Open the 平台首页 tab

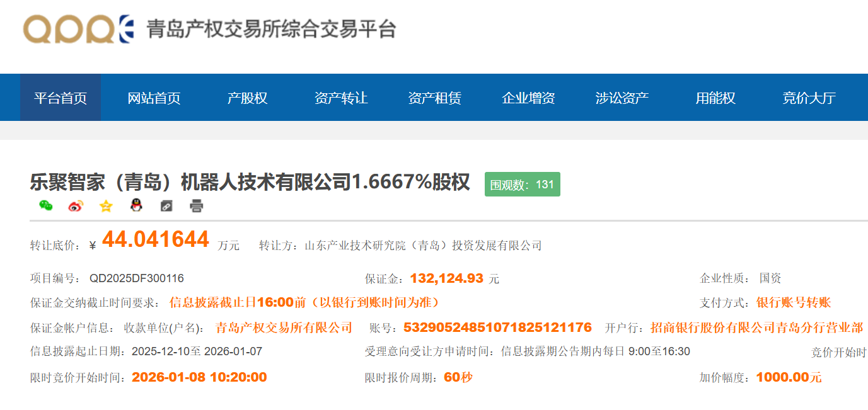tap(61, 98)
